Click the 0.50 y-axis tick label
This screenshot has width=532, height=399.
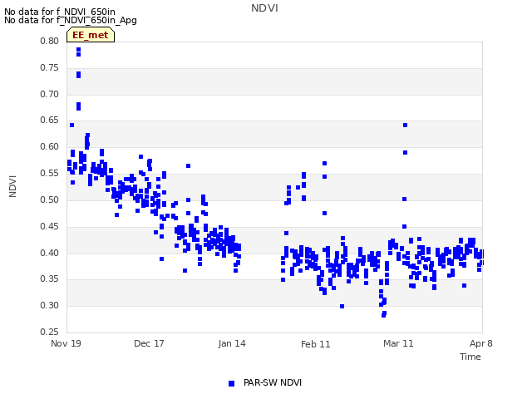49,199
